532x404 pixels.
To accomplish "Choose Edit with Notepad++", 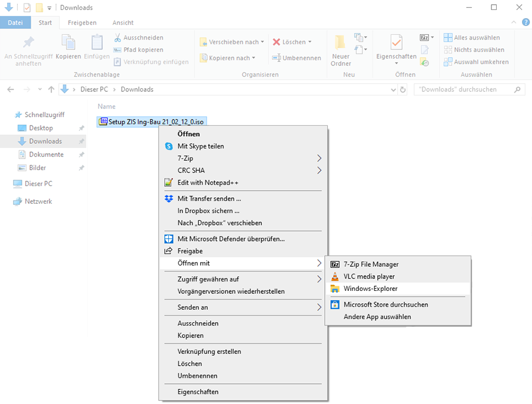I will 208,183.
